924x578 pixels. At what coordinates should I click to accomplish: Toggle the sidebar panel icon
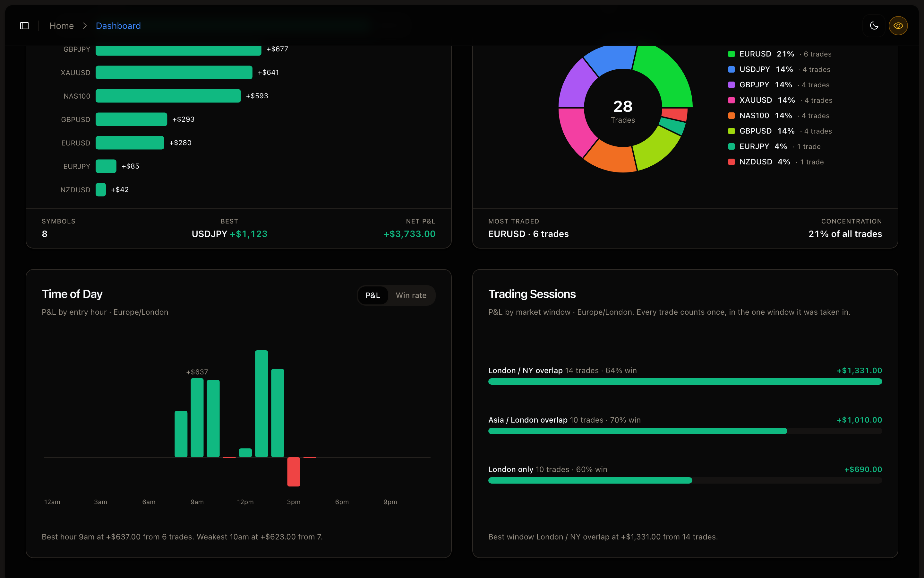tap(24, 26)
